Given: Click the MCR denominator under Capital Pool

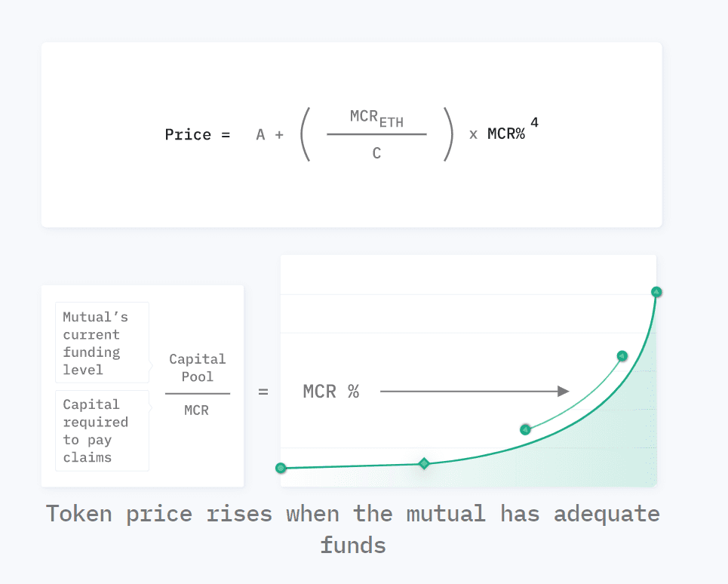Looking at the screenshot, I should click(196, 410).
